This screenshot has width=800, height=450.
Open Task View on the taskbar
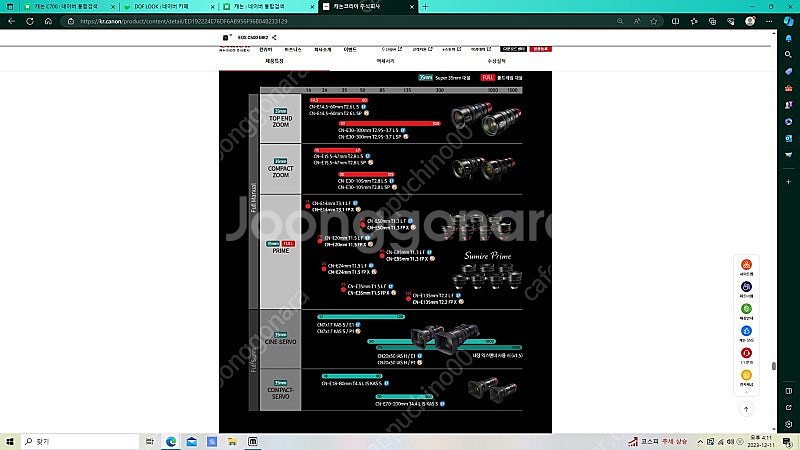[149, 441]
